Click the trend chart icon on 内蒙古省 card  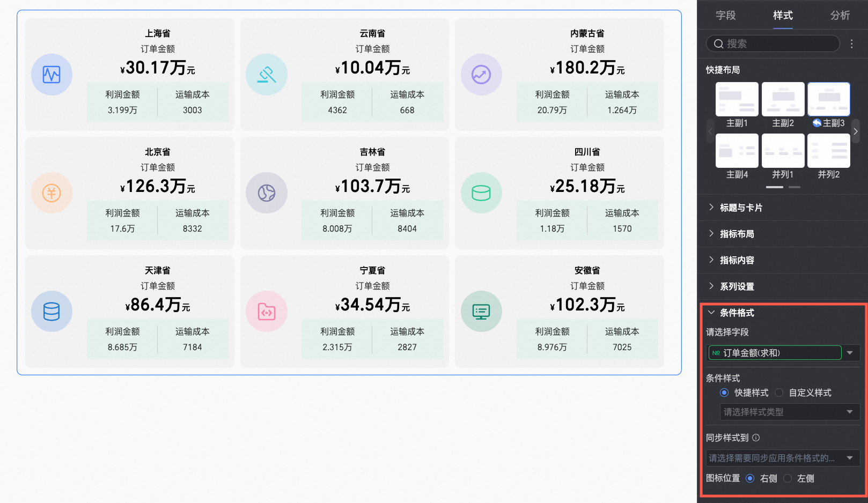pos(481,75)
